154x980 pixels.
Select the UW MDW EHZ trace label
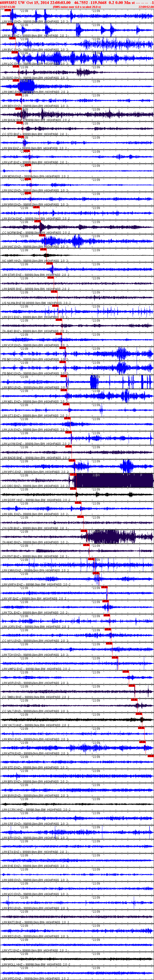point(35,176)
